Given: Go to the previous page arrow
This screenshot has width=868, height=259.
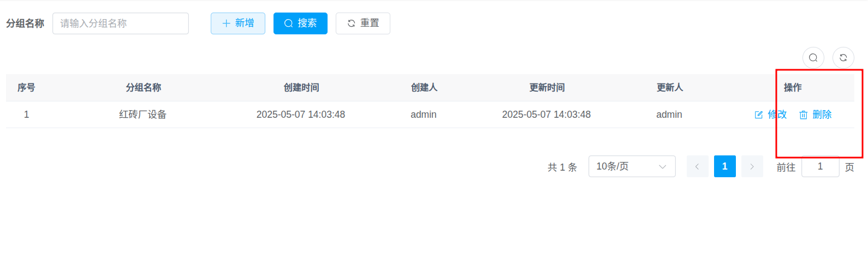Looking at the screenshot, I should point(697,166).
